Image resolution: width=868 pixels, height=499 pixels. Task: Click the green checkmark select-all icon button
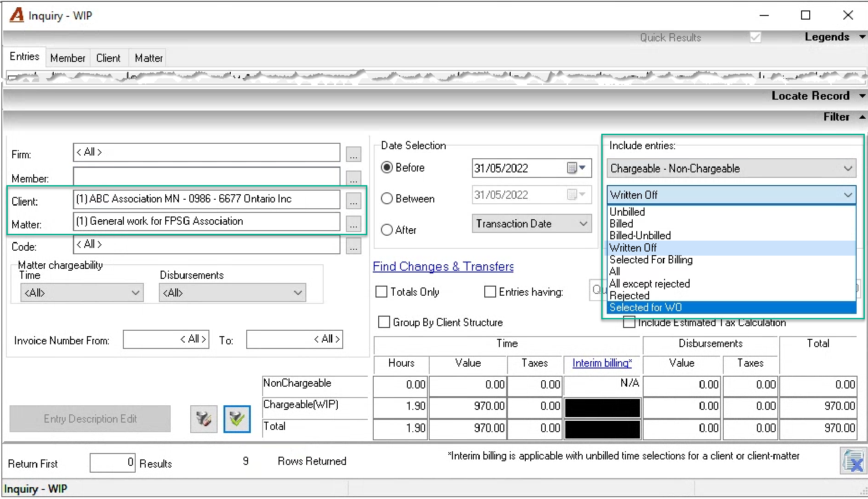(237, 419)
